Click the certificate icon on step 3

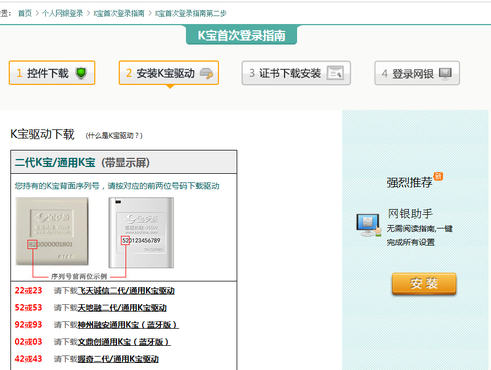click(x=335, y=73)
